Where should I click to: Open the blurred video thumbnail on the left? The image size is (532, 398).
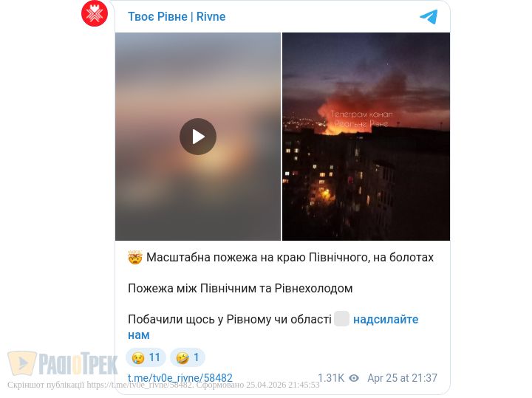coord(198,137)
